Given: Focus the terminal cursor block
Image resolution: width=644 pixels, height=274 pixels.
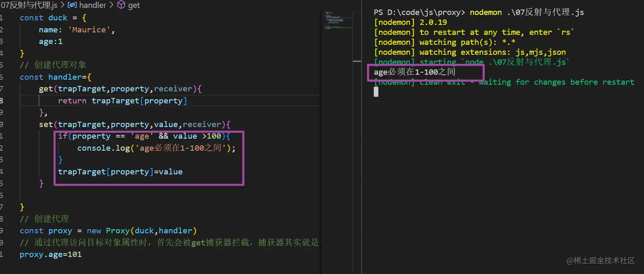Looking at the screenshot, I should (376, 91).
